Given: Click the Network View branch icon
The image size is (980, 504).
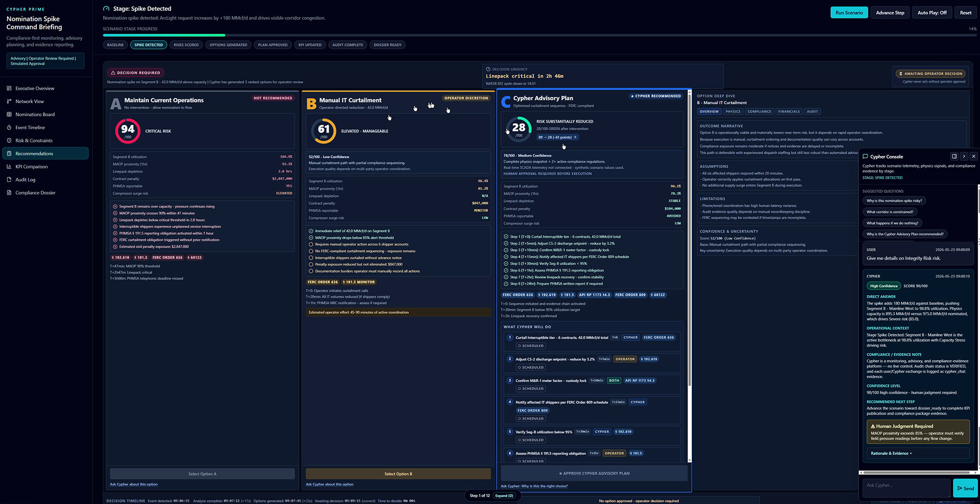Looking at the screenshot, I should [x=9, y=102].
